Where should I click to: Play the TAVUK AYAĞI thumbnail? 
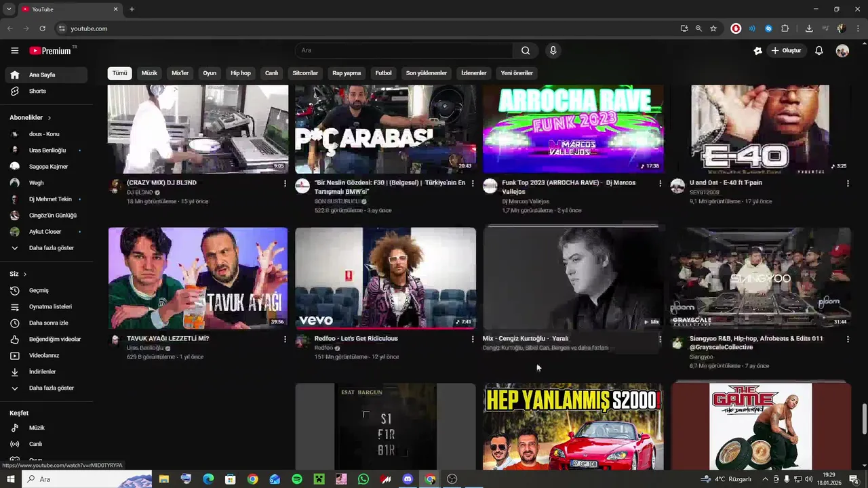click(x=198, y=278)
